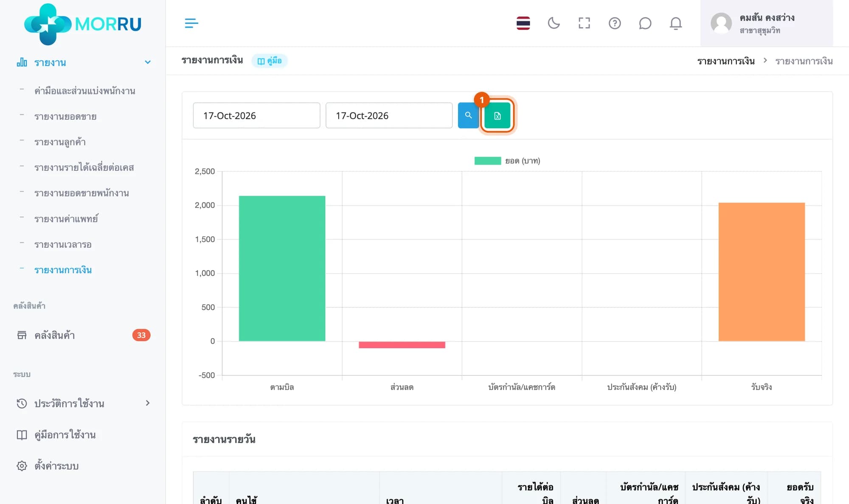This screenshot has width=849, height=504.
Task: Click the start date field 17-Oct-2026
Action: pos(256,115)
